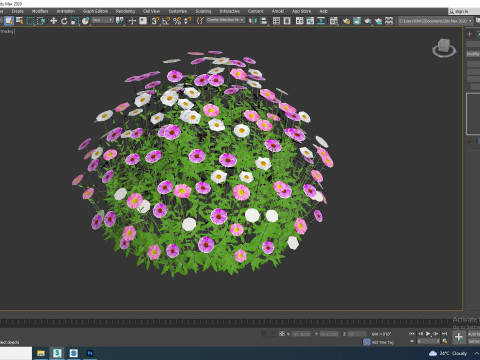Open the Reference Coordinate System dropdown
Screen dimensions: 480x360
click(x=103, y=20)
